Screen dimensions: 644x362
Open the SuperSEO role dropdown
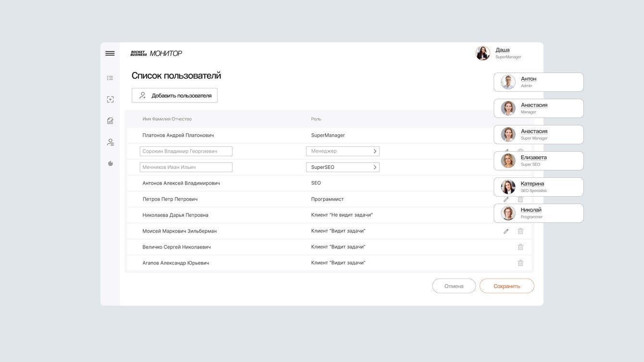tap(343, 167)
